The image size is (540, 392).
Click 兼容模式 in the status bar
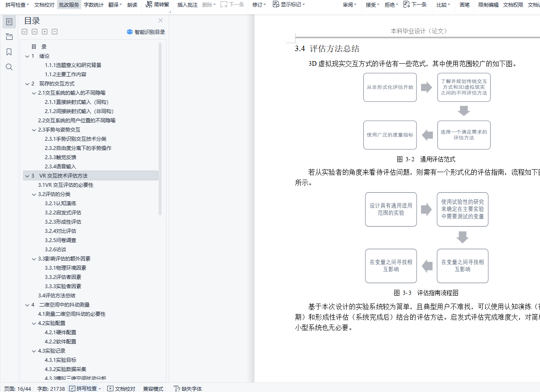click(x=153, y=389)
